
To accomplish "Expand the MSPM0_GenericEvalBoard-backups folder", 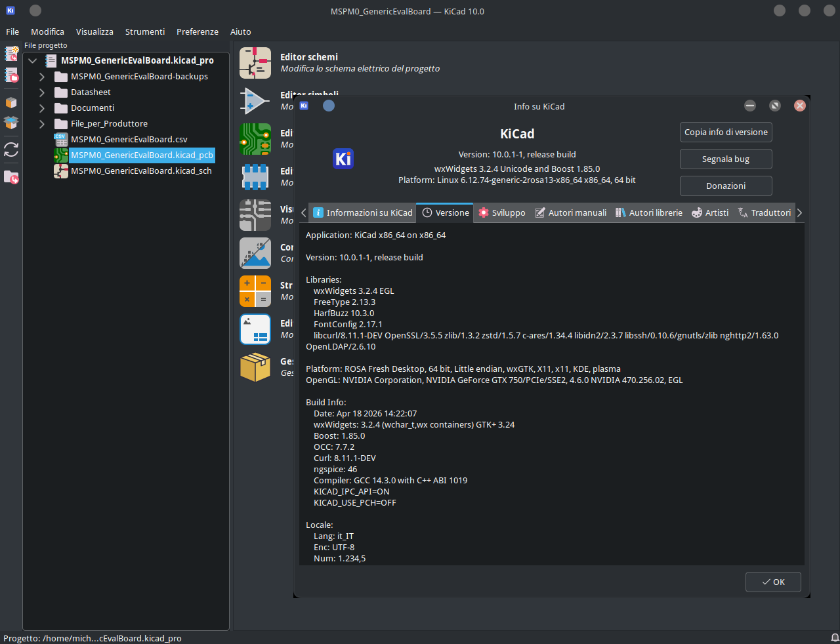I will [42, 76].
